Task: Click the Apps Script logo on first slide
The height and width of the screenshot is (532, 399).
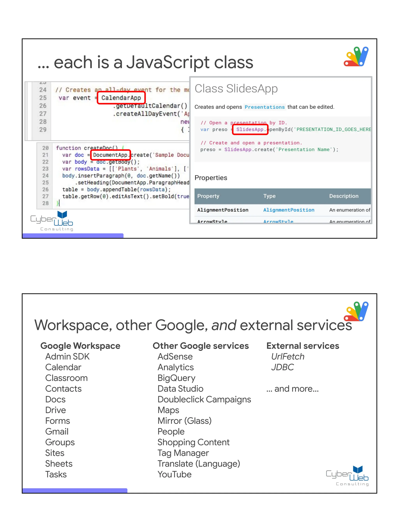Action: click(x=356, y=56)
